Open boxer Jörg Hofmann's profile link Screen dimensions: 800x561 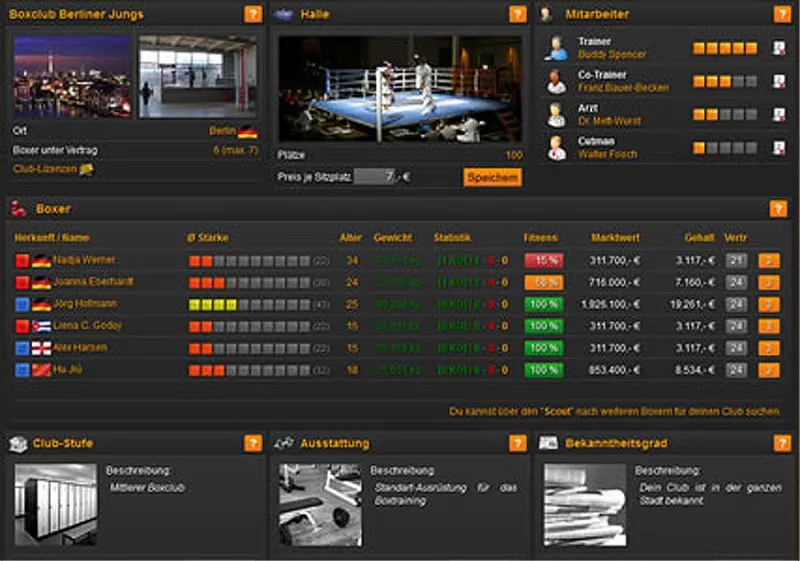(85, 303)
